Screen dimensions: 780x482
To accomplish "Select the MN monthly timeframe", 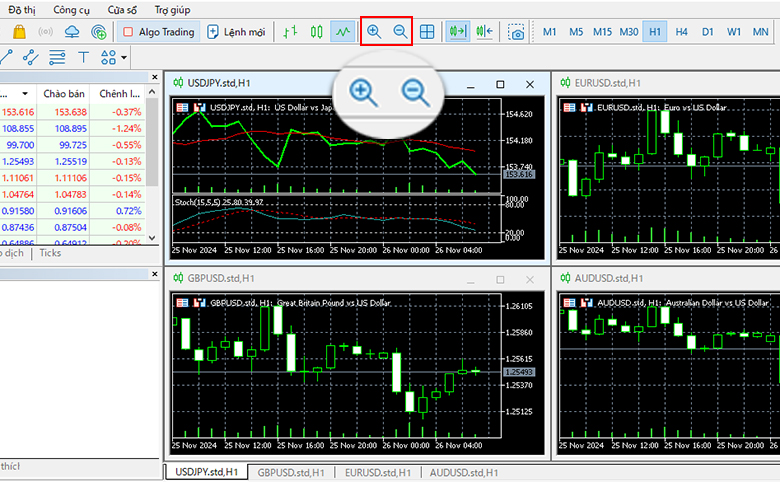I will pyautogui.click(x=760, y=32).
